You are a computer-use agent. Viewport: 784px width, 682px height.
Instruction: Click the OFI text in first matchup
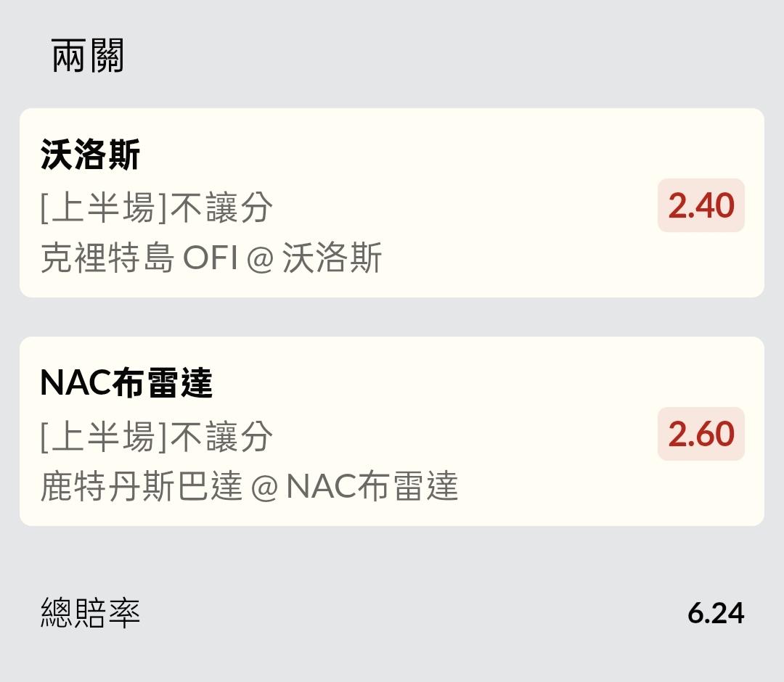[210, 259]
